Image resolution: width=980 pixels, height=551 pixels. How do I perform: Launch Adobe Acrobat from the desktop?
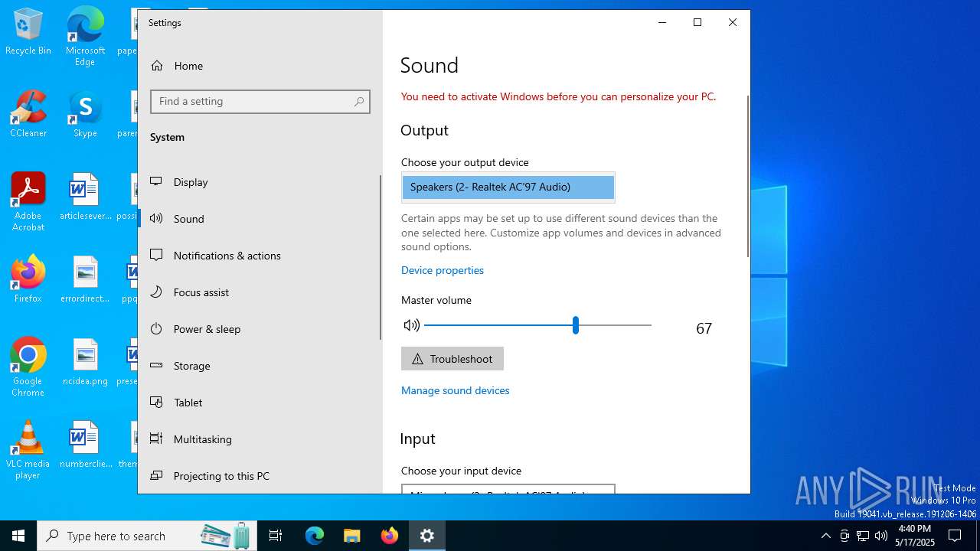point(28,202)
